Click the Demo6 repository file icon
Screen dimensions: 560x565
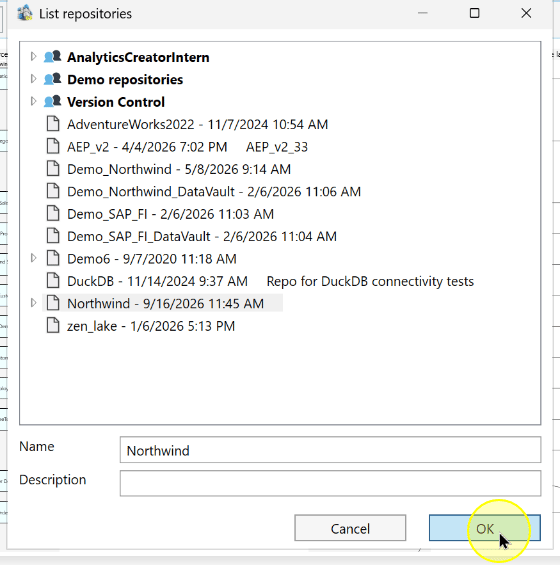[x=53, y=258]
